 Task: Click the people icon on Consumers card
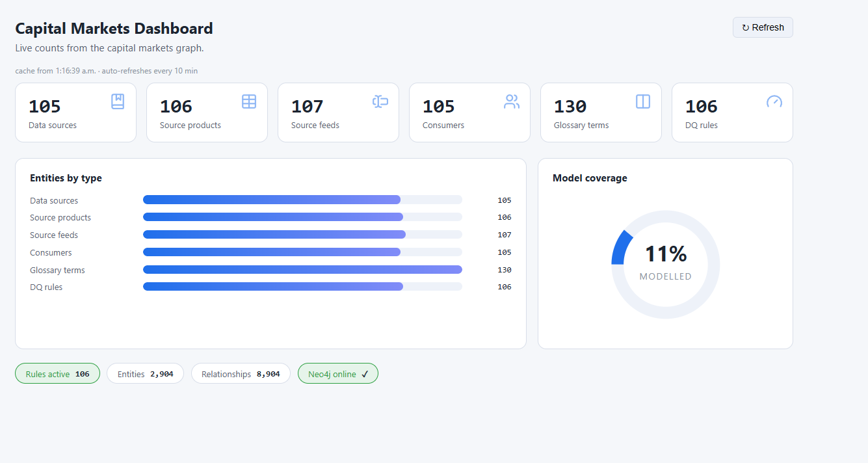tap(512, 101)
